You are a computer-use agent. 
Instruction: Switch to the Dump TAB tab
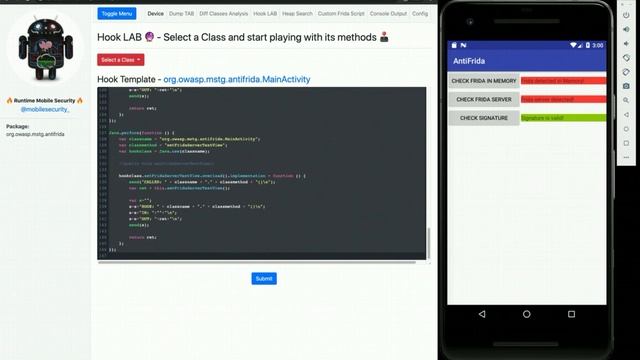182,13
